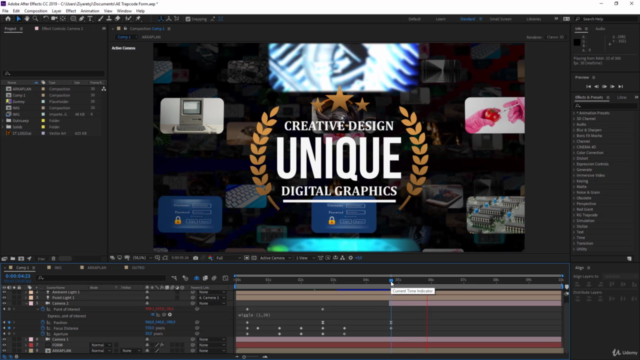Open the Animation menu
The width and height of the screenshot is (640, 360).
[90, 11]
